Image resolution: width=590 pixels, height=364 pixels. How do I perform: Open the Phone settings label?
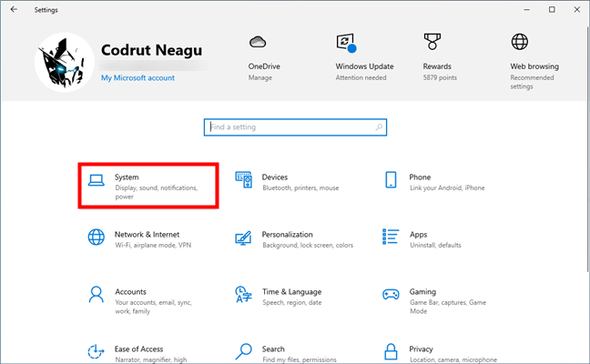[x=420, y=177]
